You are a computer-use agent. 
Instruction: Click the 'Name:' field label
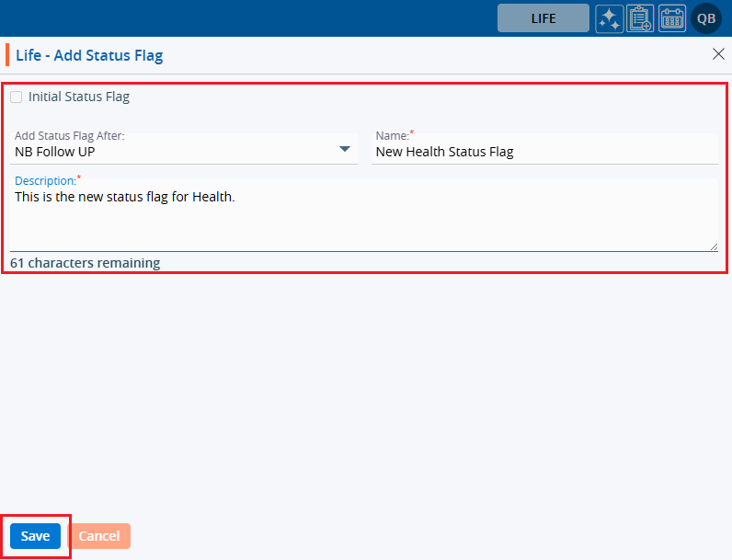click(x=392, y=136)
